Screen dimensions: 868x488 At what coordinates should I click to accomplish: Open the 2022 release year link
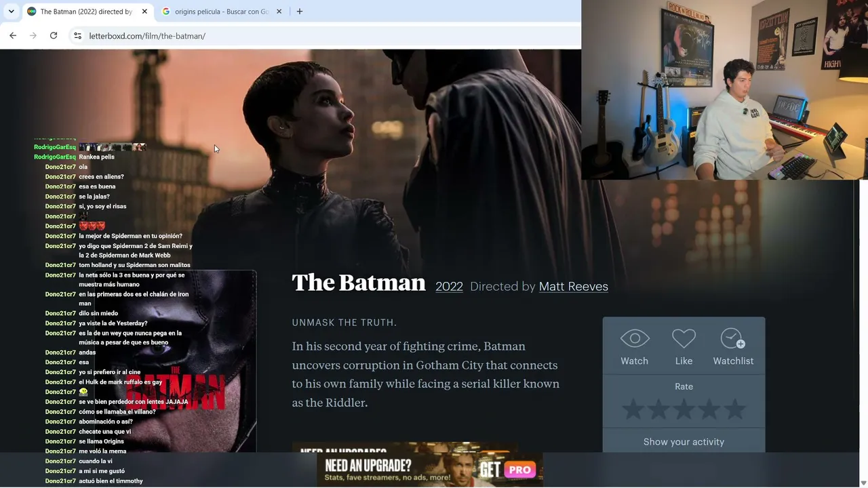coord(449,287)
